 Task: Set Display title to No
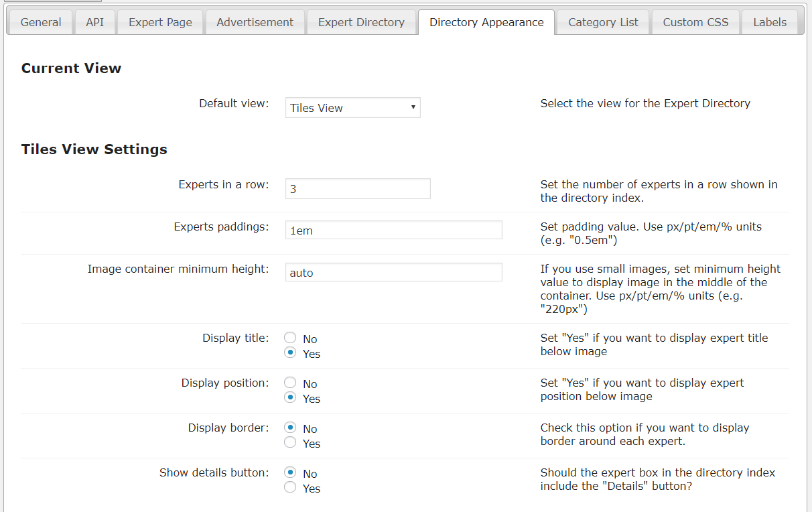point(291,338)
